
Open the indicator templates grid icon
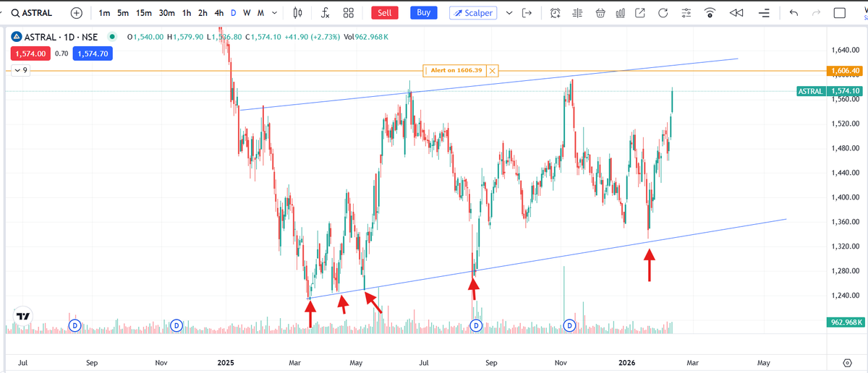(349, 13)
